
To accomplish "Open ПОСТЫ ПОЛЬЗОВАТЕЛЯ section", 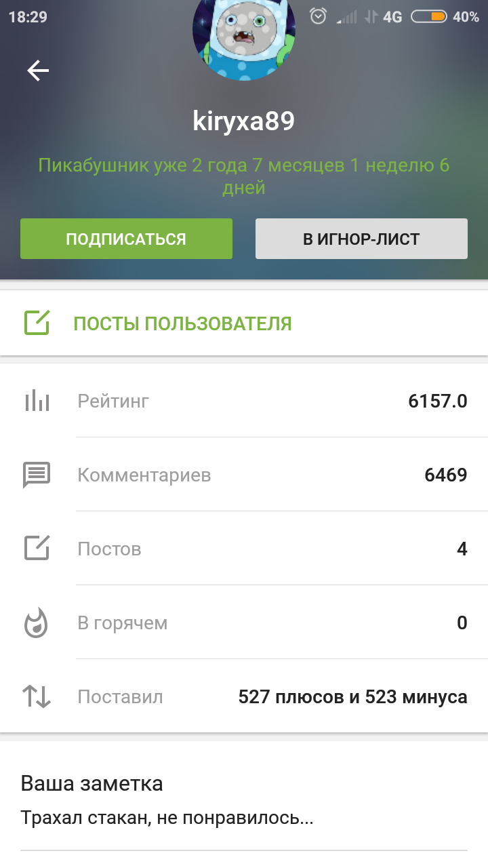I will click(182, 323).
